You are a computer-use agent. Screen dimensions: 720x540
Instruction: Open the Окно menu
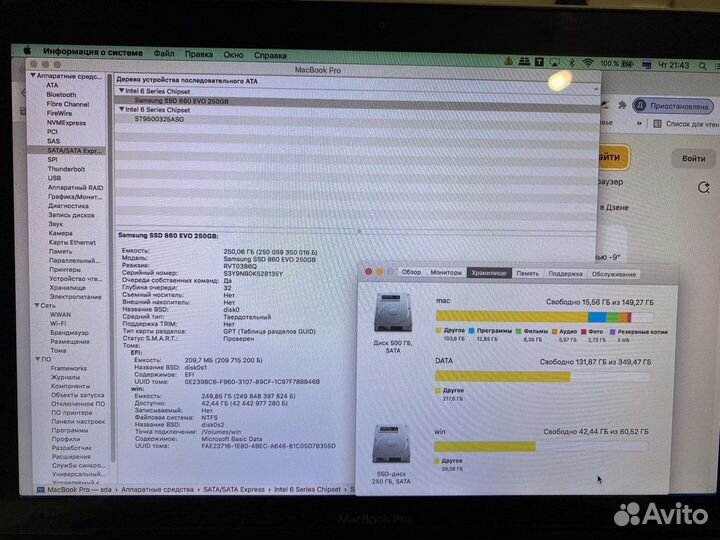coord(233,55)
